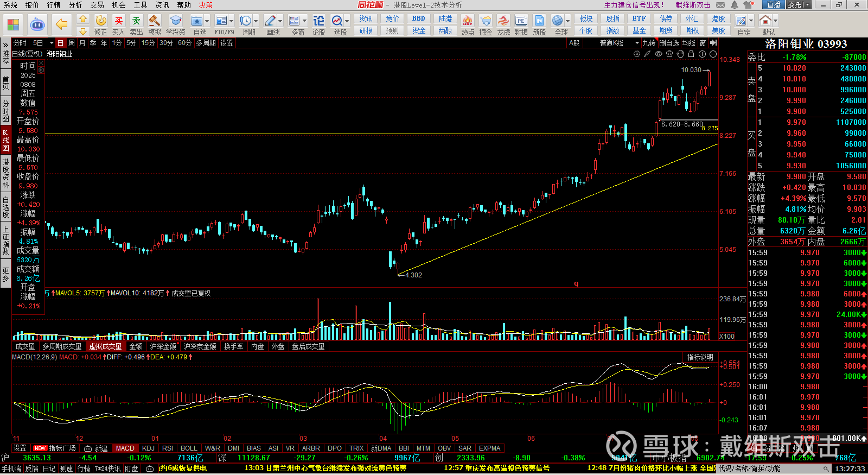Open the 工具 menu
The height and width of the screenshot is (475, 868).
141,5
